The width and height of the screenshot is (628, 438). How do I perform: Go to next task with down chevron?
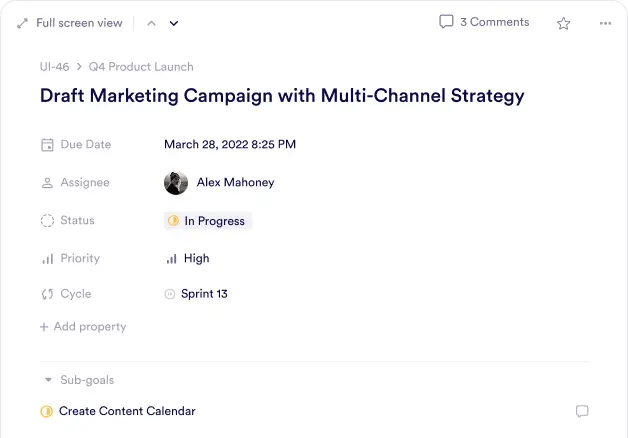(174, 23)
